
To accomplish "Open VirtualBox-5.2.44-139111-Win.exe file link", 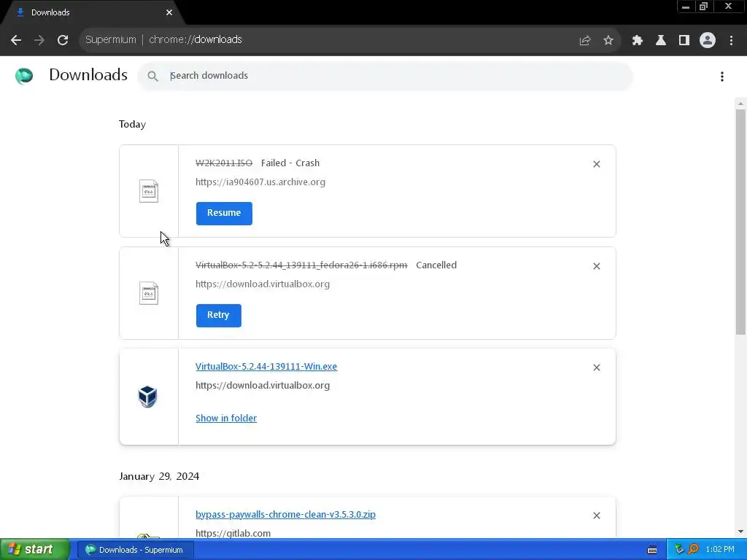I will (266, 366).
